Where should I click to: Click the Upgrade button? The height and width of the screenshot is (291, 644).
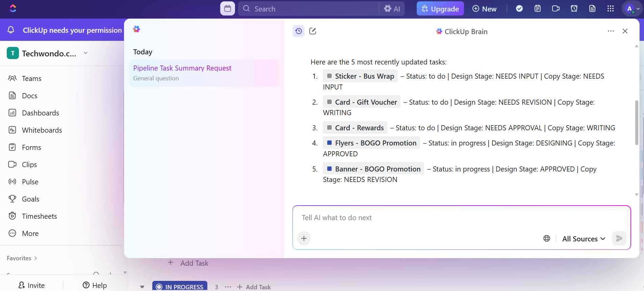pyautogui.click(x=440, y=9)
